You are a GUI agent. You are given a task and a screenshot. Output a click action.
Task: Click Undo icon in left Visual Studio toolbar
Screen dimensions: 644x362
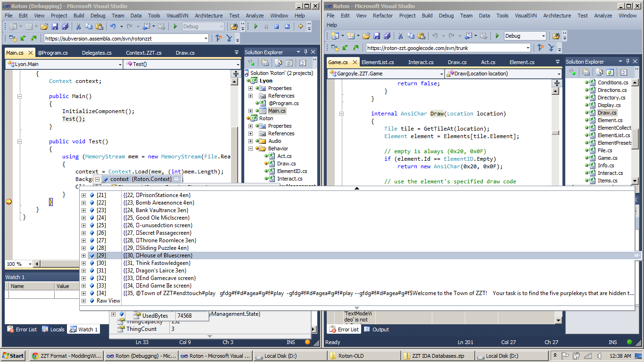click(x=113, y=26)
